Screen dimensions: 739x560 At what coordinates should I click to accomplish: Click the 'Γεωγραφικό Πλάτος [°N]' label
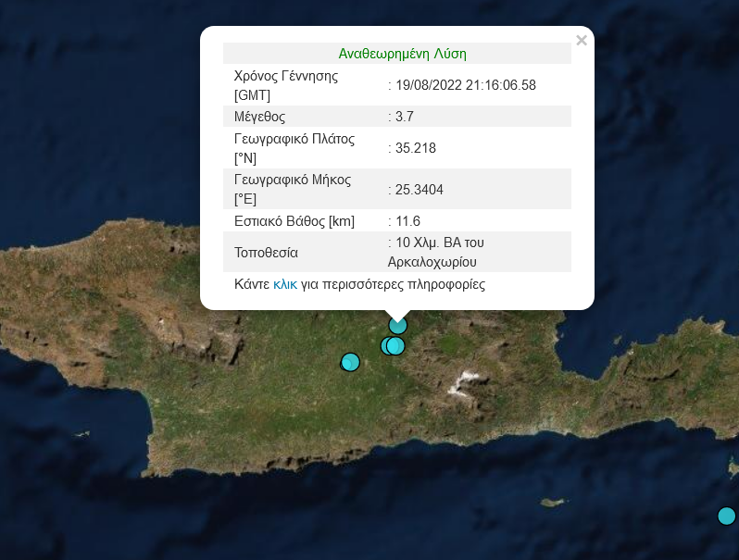[294, 148]
